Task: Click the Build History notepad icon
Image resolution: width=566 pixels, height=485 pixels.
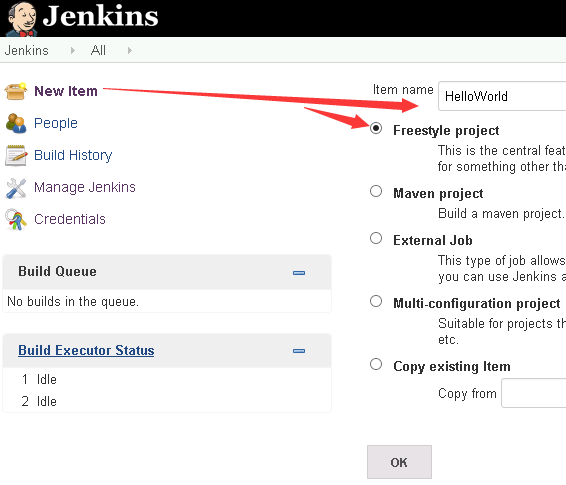Action: pyautogui.click(x=16, y=155)
